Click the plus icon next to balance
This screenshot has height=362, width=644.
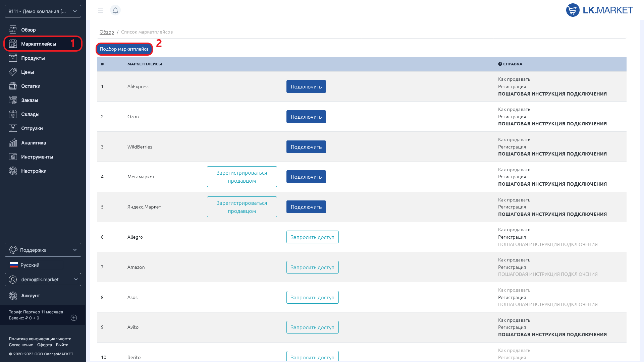point(74,318)
